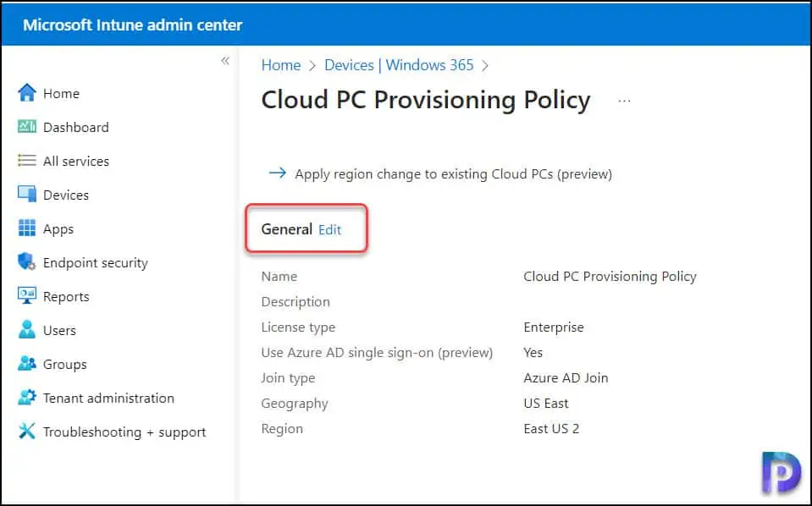Click the Endpoint security shield icon
This screenshot has height=506, width=812.
point(27,261)
